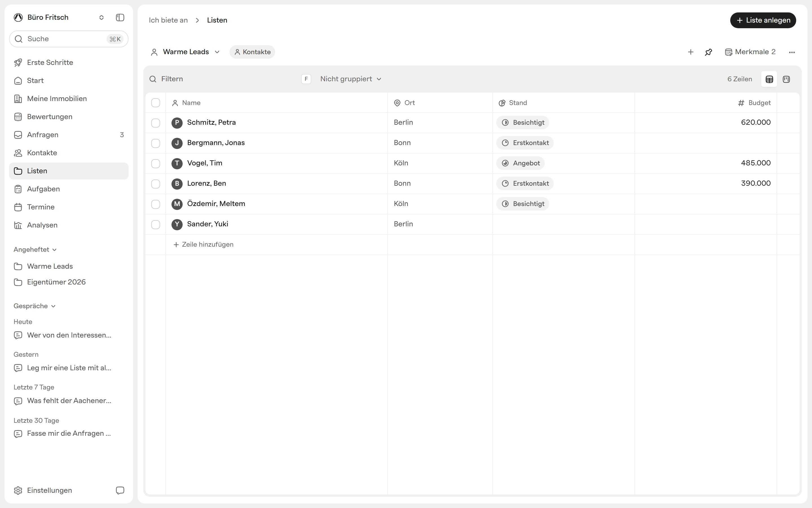812x508 pixels.
Task: Open Termine calendar item
Action: coord(69,207)
